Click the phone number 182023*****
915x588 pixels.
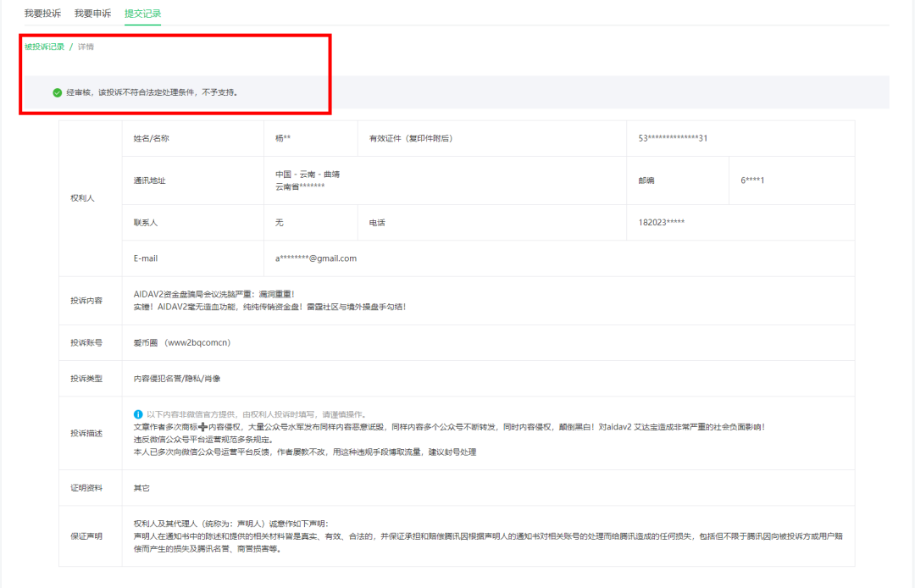[661, 223]
